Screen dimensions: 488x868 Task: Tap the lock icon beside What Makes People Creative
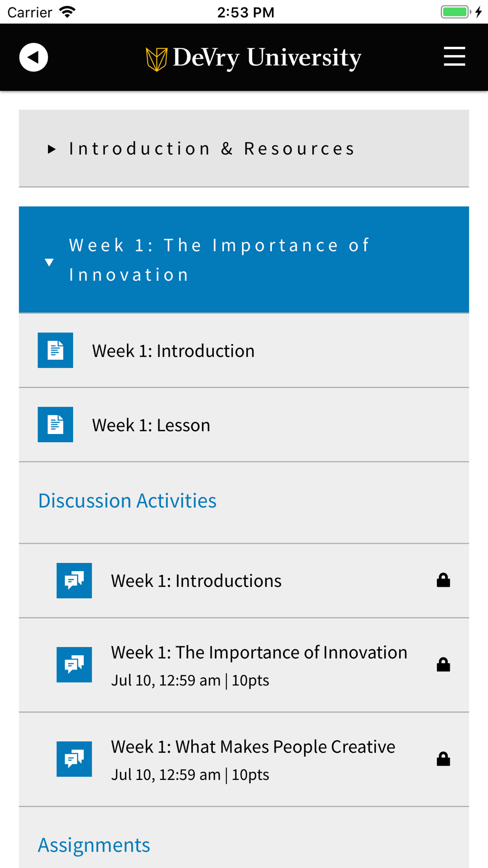pos(443,759)
